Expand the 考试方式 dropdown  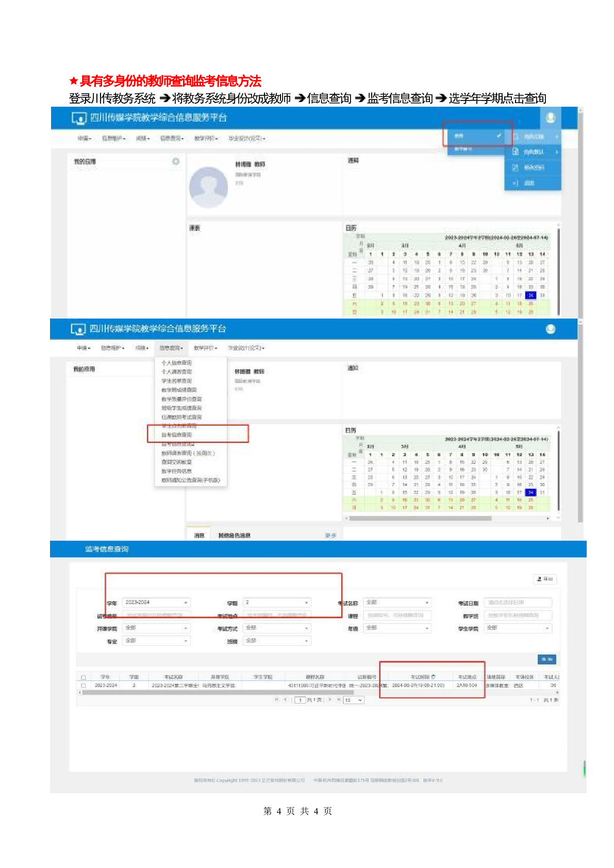(277, 628)
